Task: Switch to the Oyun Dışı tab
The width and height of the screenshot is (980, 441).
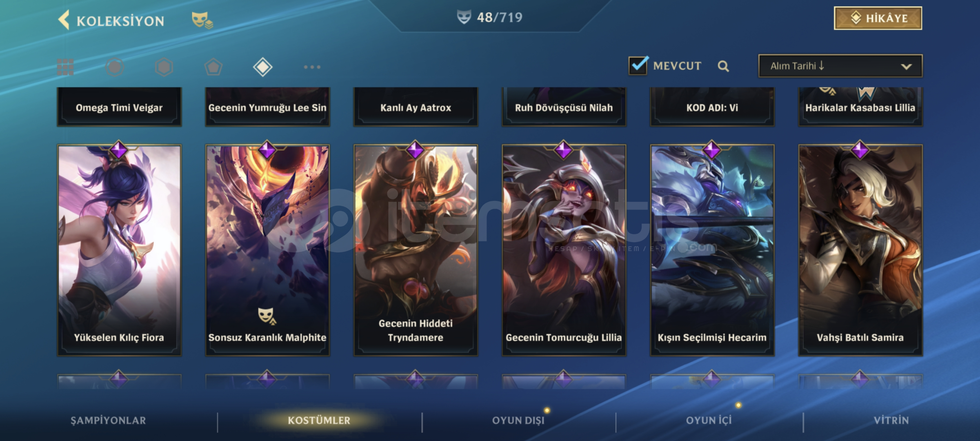Action: (x=518, y=421)
